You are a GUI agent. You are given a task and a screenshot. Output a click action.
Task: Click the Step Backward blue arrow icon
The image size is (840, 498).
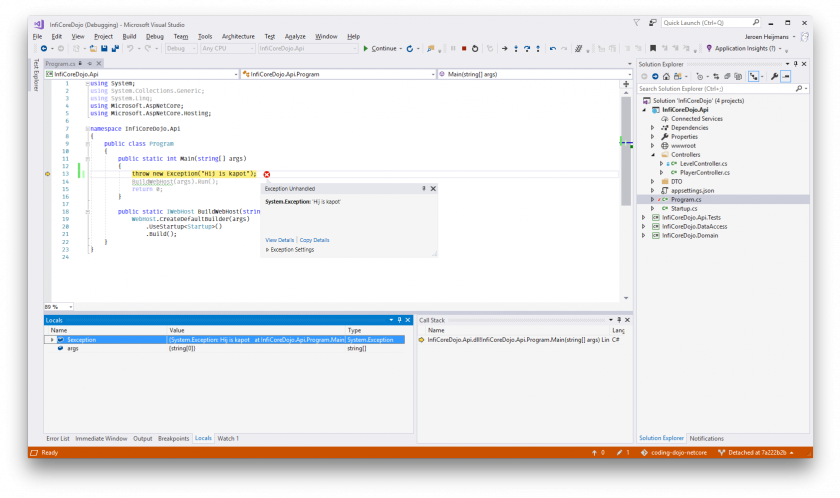(553, 48)
